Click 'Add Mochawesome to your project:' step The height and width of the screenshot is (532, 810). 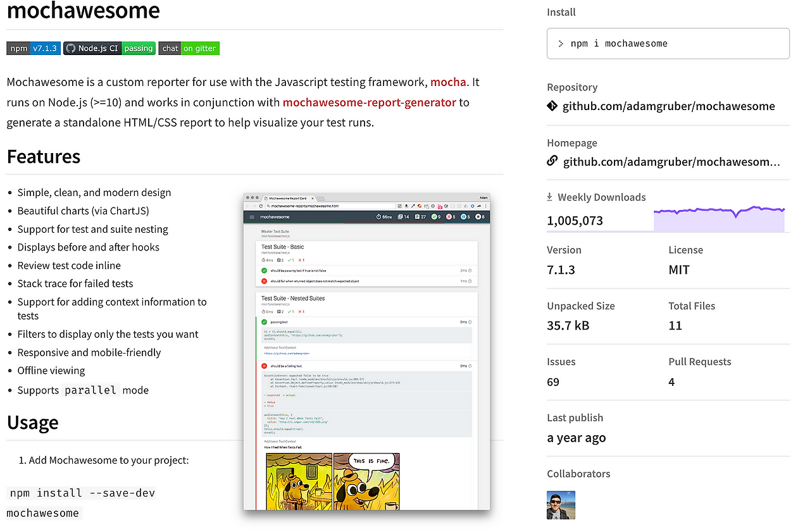109,460
